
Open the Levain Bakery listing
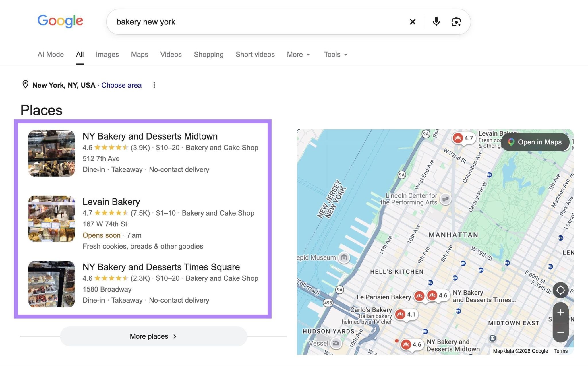[111, 202]
